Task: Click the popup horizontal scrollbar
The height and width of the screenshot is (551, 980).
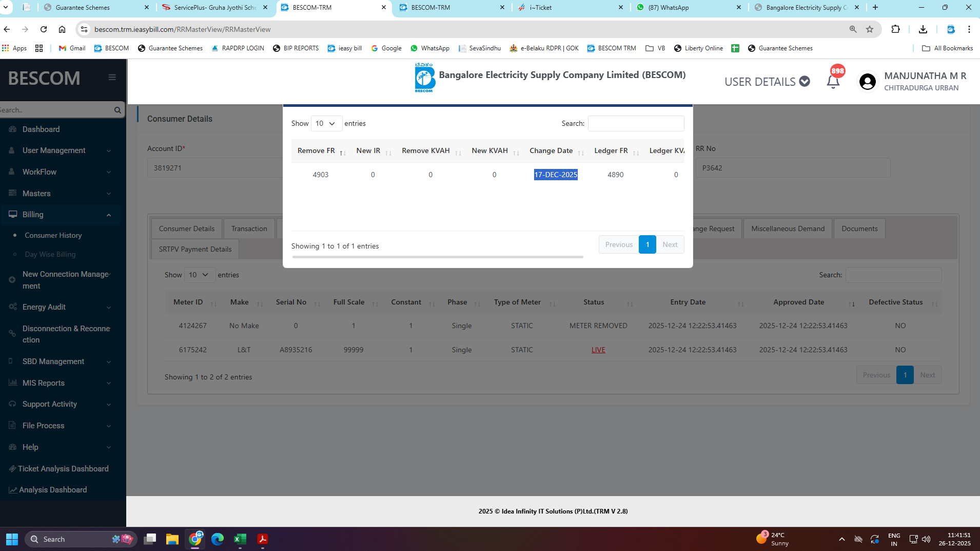Action: click(x=438, y=257)
